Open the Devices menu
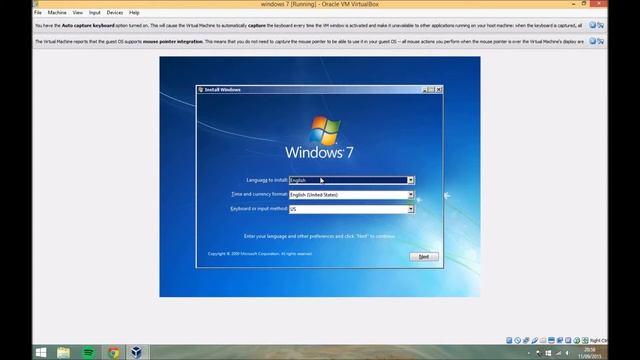Viewport: 640px width, 360px height. [115, 13]
